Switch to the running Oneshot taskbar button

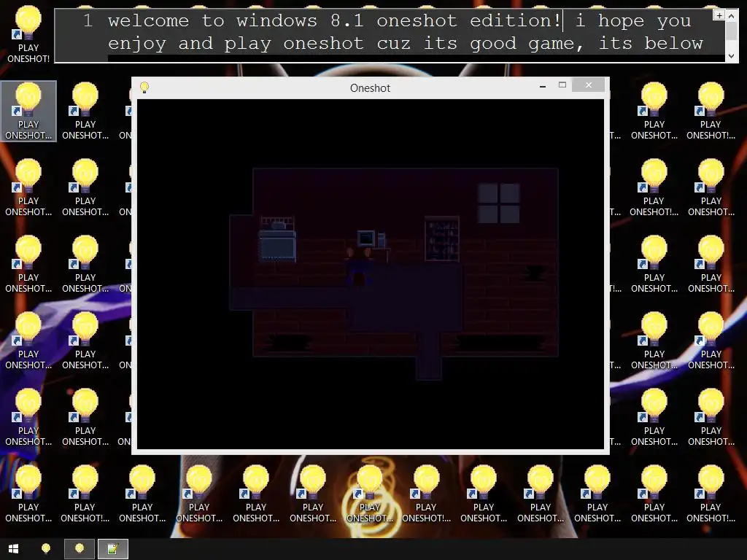[79, 549]
